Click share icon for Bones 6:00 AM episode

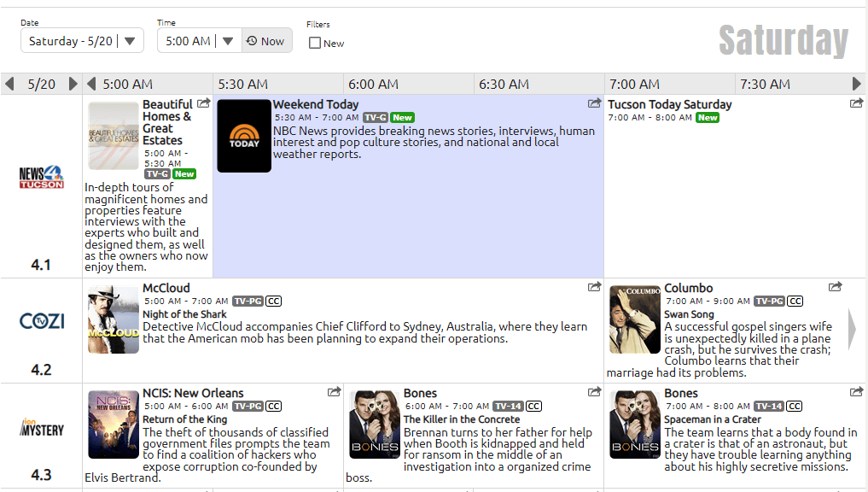(595, 392)
